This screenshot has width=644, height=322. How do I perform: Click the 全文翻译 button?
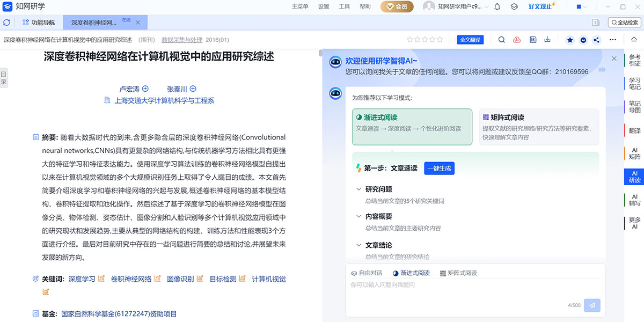pyautogui.click(x=470, y=40)
